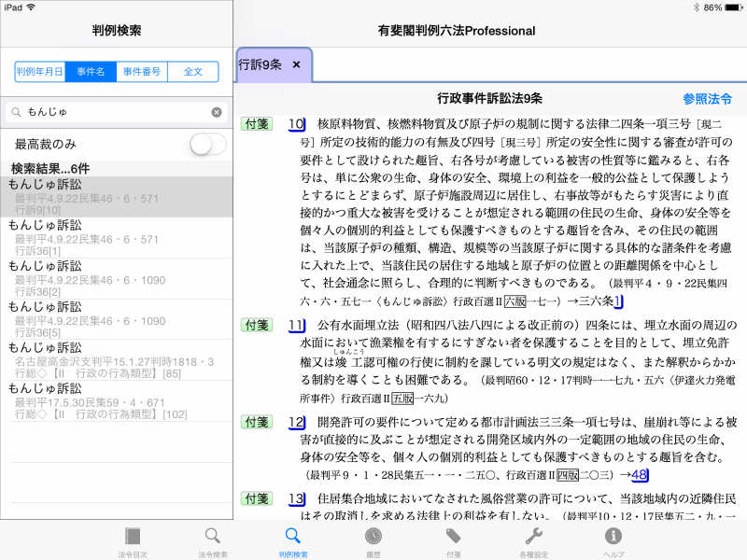Click the 有斐閣判例六法Professional app title

point(457,31)
